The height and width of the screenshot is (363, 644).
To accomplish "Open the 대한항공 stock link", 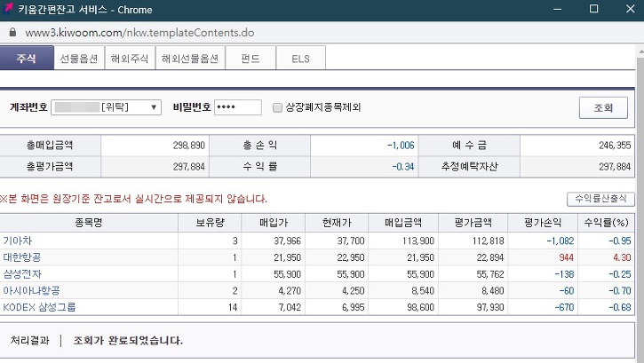I will (22, 257).
